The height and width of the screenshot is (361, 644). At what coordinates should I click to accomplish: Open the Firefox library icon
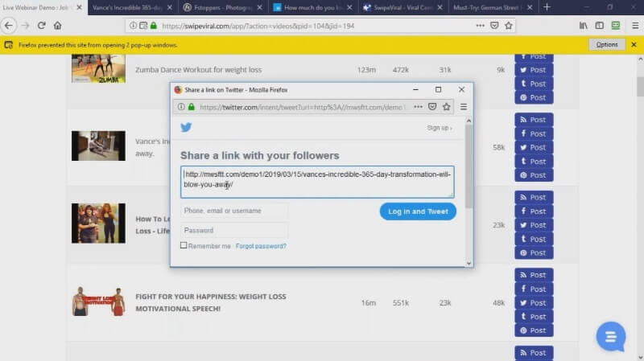(583, 26)
